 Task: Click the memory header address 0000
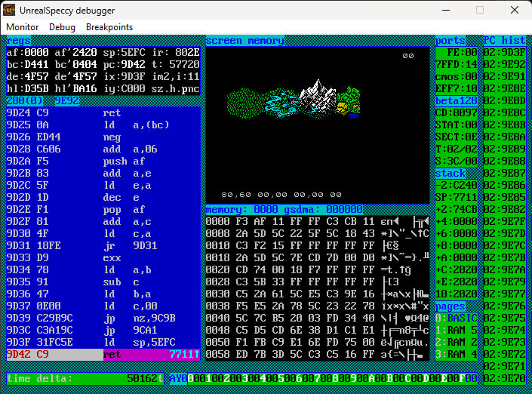266,210
